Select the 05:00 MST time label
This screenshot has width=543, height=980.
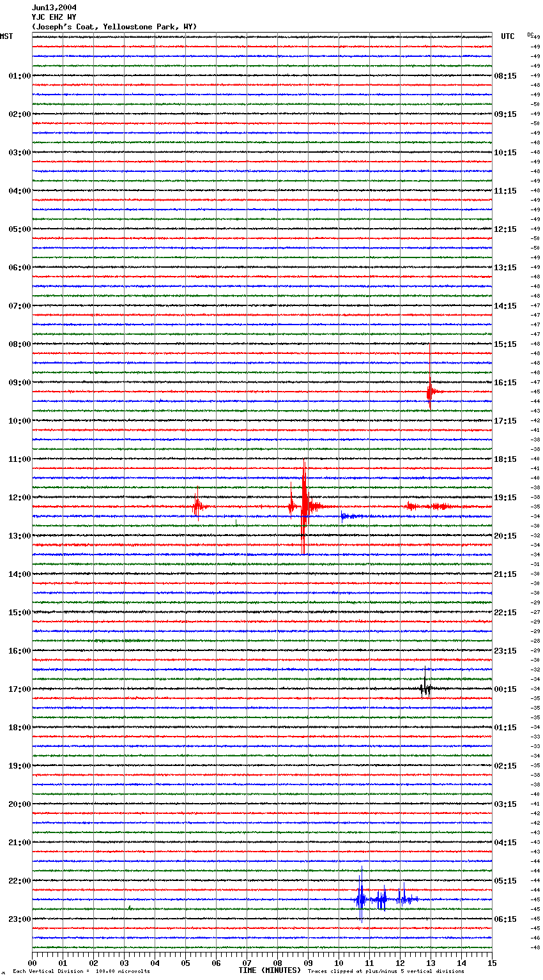pos(20,229)
